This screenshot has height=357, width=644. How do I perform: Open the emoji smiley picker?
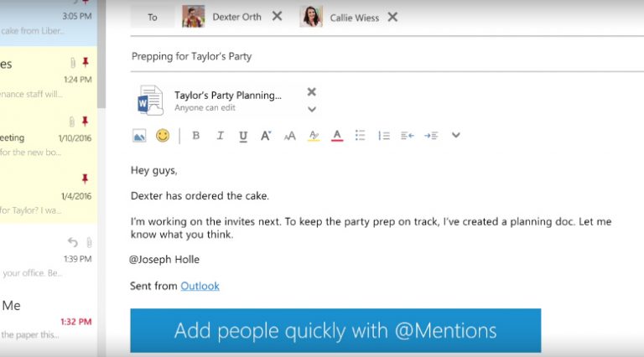pyautogui.click(x=163, y=136)
